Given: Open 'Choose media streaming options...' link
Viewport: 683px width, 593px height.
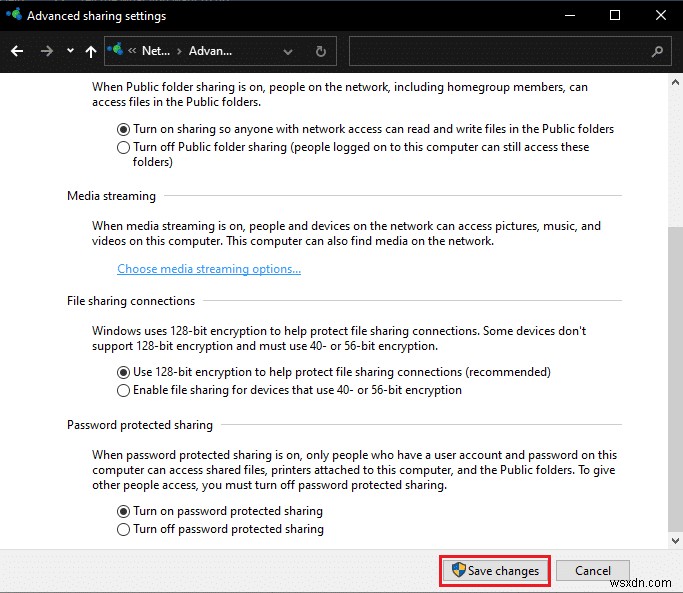Looking at the screenshot, I should pos(209,269).
